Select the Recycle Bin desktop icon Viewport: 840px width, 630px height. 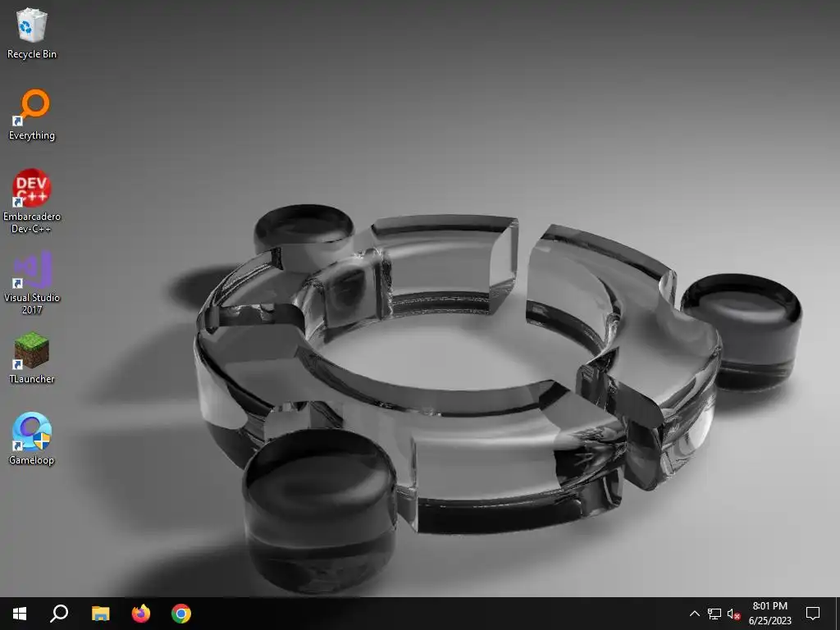pos(32,25)
